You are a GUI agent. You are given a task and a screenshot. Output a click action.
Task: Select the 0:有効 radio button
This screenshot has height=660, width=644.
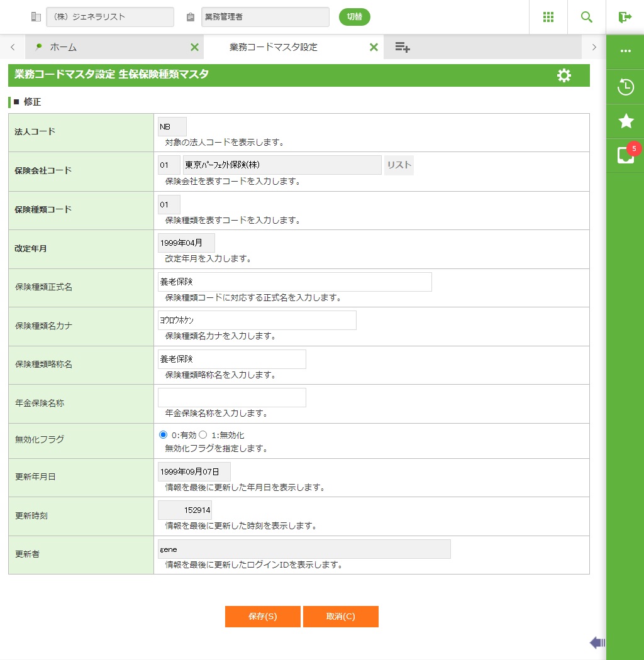[x=164, y=435]
